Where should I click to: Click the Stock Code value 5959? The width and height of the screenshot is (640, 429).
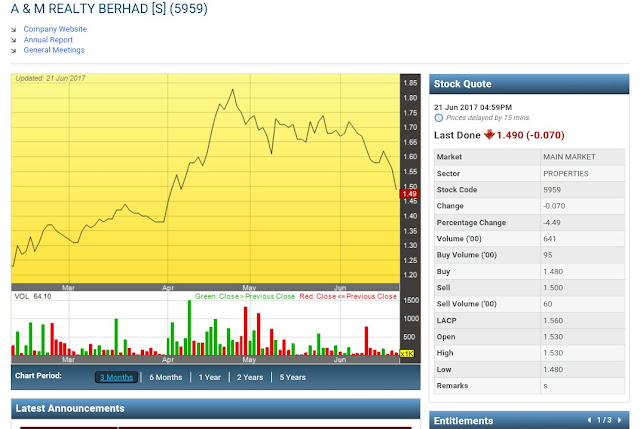552,190
